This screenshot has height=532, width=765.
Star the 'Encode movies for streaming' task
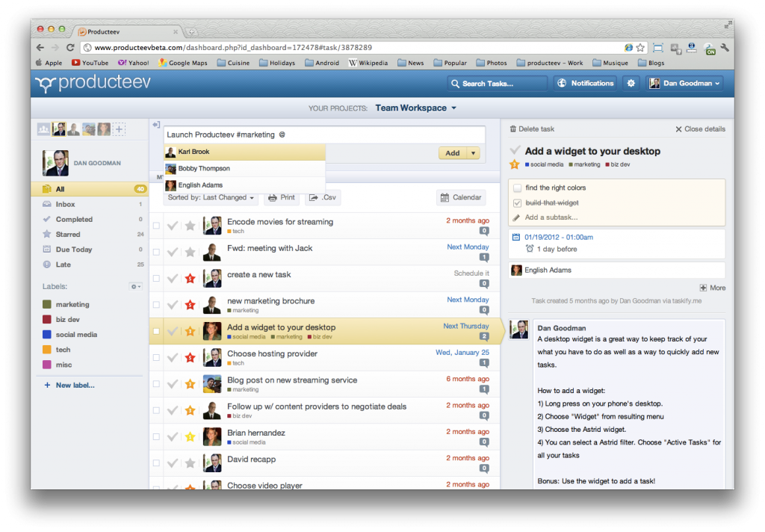coord(191,226)
